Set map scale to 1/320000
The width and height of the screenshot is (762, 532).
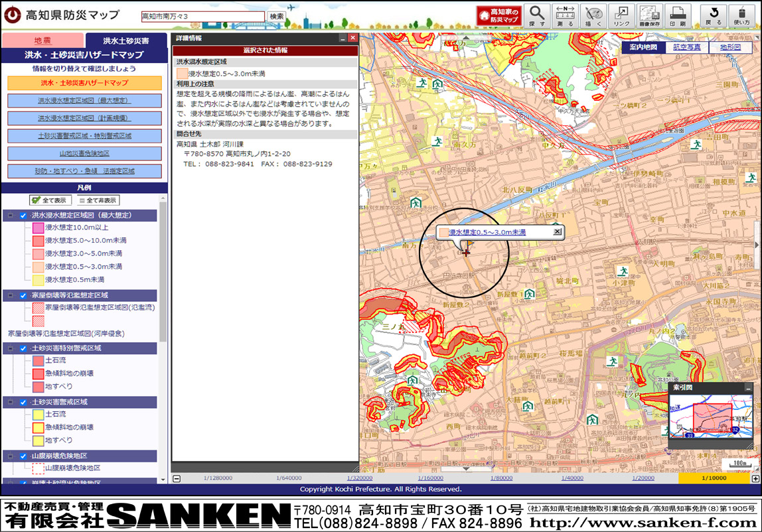[x=360, y=478]
